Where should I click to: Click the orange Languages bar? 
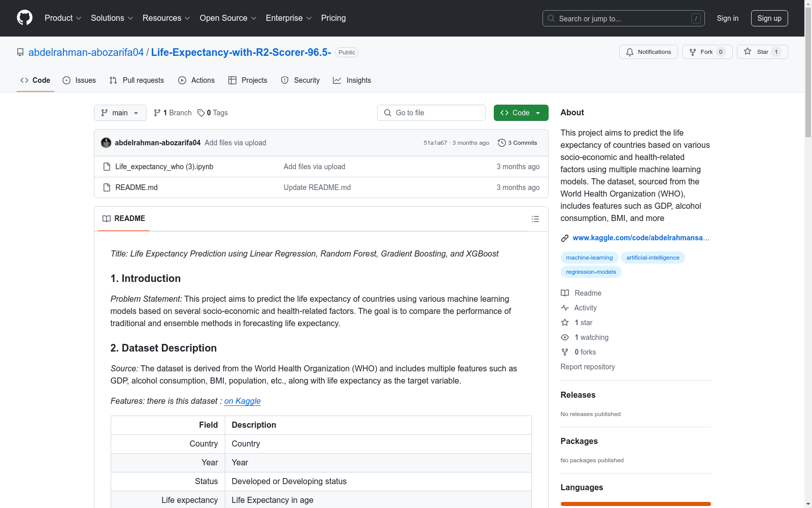(636, 504)
